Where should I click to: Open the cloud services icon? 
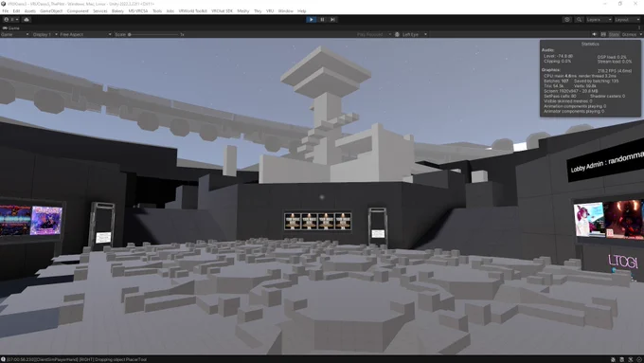click(27, 19)
